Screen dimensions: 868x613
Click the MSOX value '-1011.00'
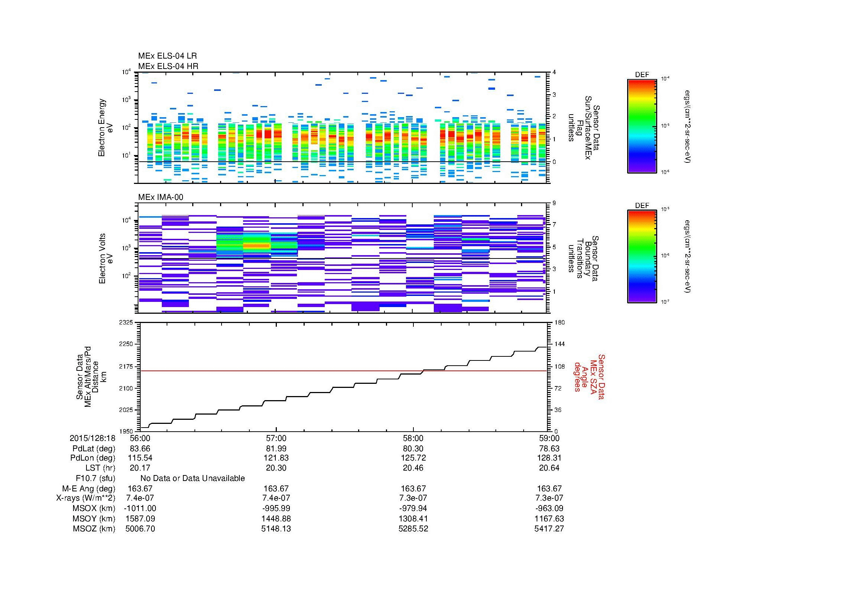[x=140, y=508]
